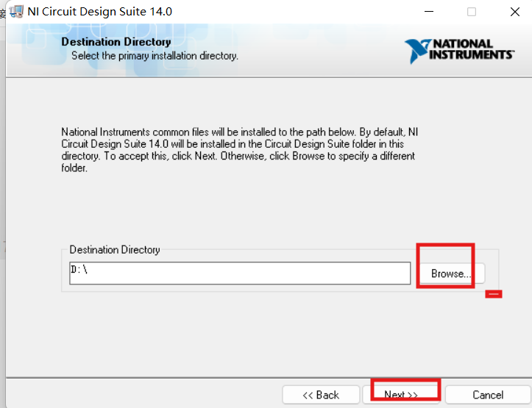Click the paragraph starting 'National Instruments common files'
The height and width of the screenshot is (408, 532).
[240, 150]
